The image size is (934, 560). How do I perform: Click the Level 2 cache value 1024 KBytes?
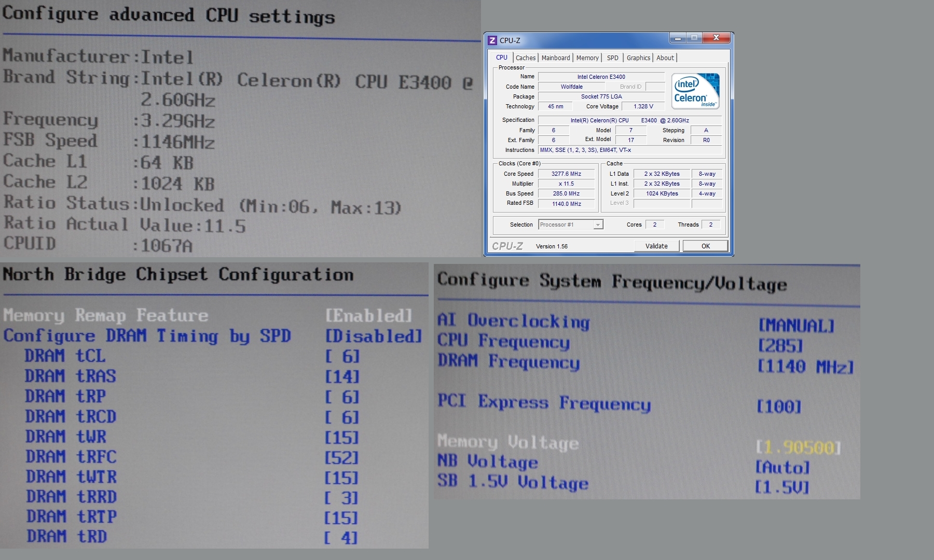(662, 193)
